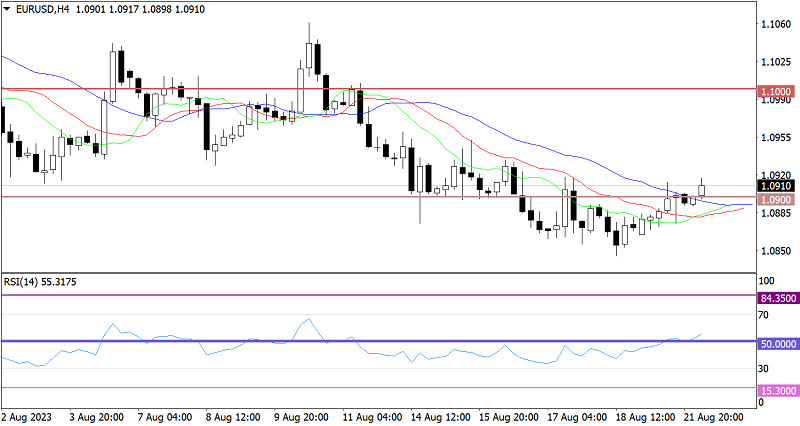Click the blue 50.0000 RSI level tag
The width and height of the screenshot is (800, 426).
[x=777, y=343]
